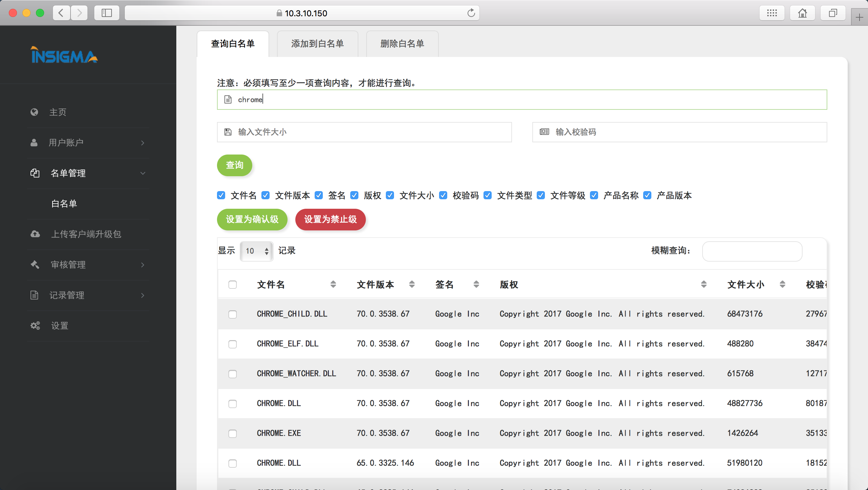Click the red 设置为禁止级 button
This screenshot has height=490, width=868.
330,219
